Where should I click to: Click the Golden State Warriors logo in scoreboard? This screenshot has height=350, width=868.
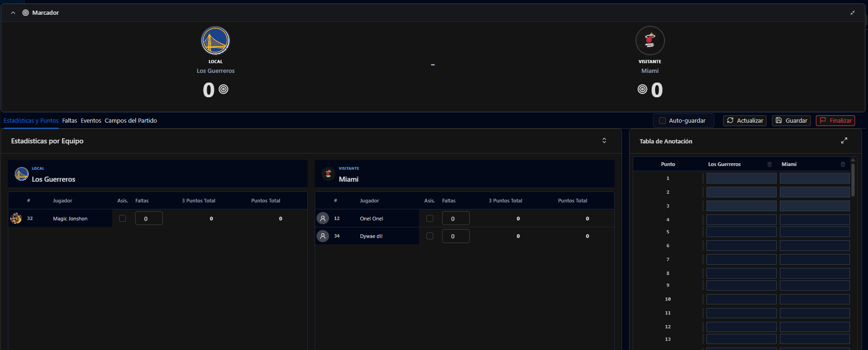pyautogui.click(x=216, y=41)
